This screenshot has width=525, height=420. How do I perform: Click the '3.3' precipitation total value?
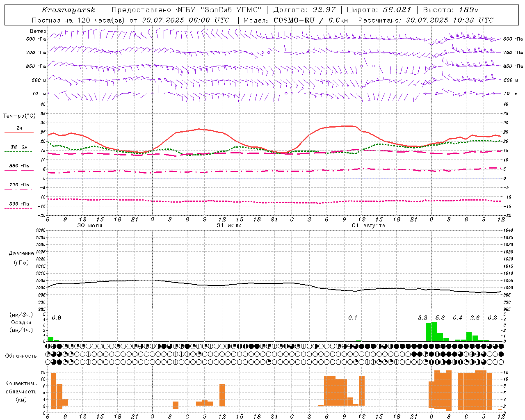point(422,318)
